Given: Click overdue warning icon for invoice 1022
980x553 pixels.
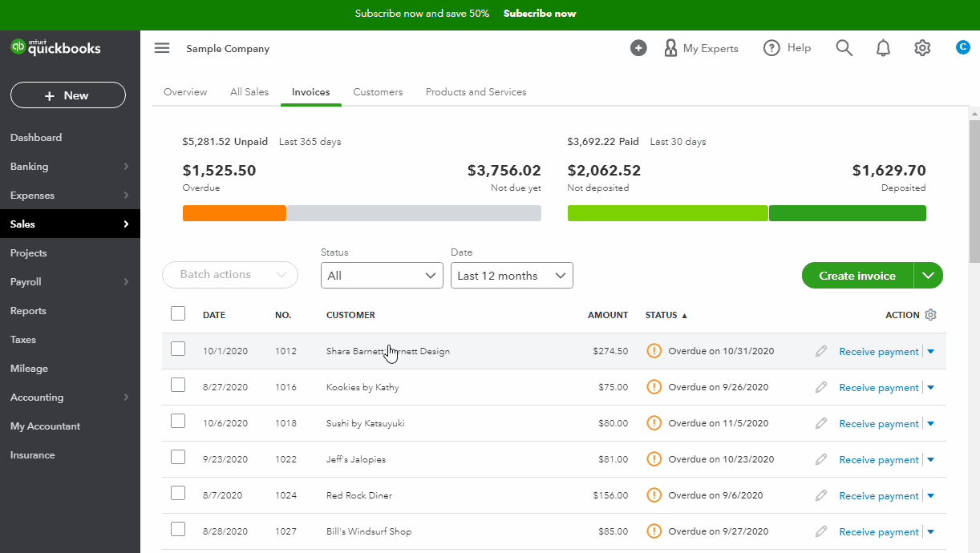Looking at the screenshot, I should [654, 458].
